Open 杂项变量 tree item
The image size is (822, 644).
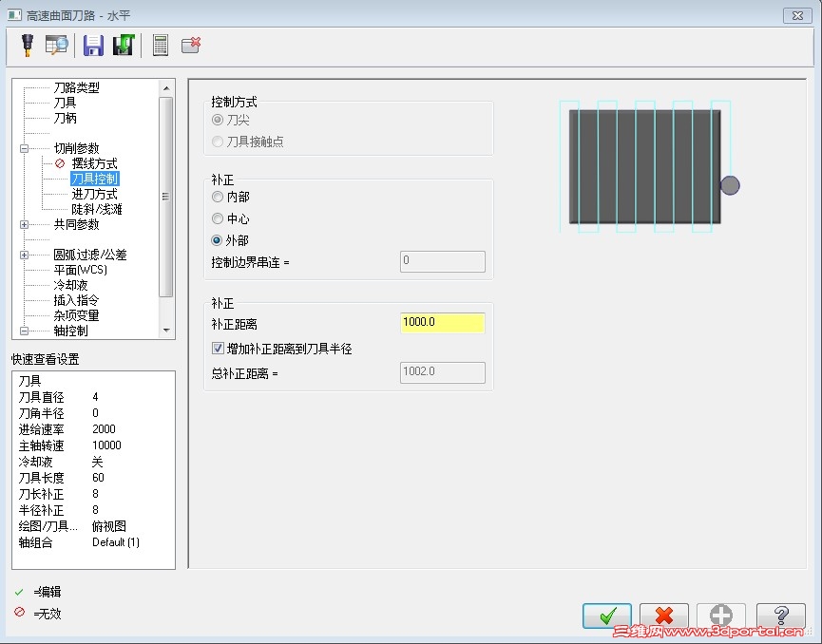[77, 315]
